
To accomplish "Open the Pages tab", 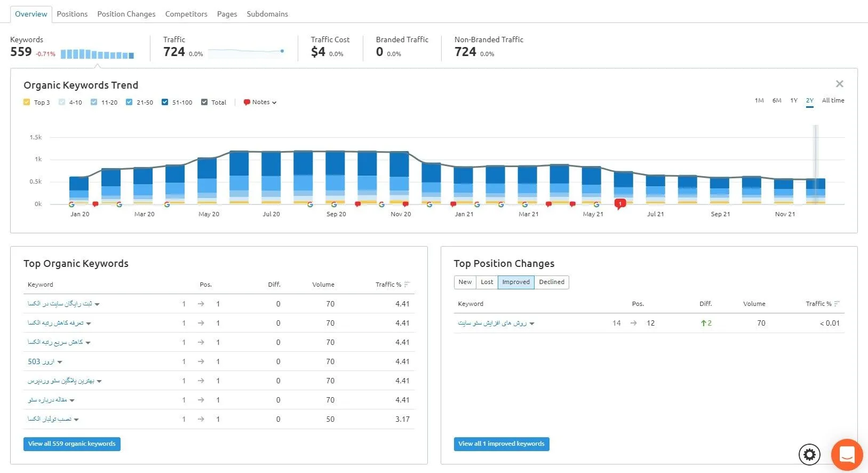I will click(227, 14).
